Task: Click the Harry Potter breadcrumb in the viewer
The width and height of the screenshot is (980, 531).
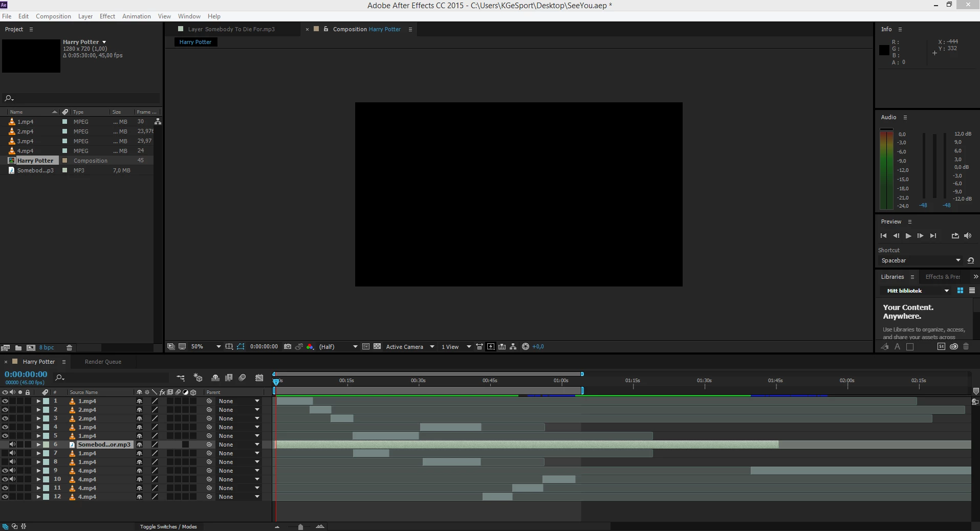Action: point(195,42)
